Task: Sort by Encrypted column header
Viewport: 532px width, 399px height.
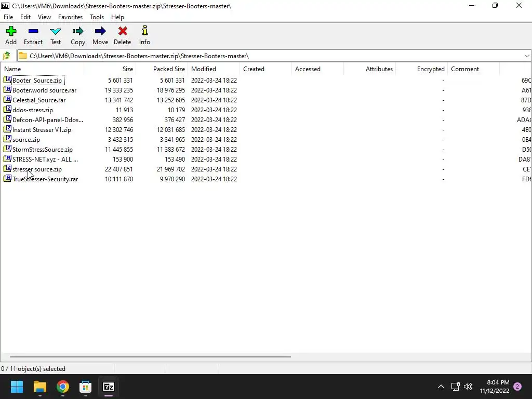Action: [421, 69]
